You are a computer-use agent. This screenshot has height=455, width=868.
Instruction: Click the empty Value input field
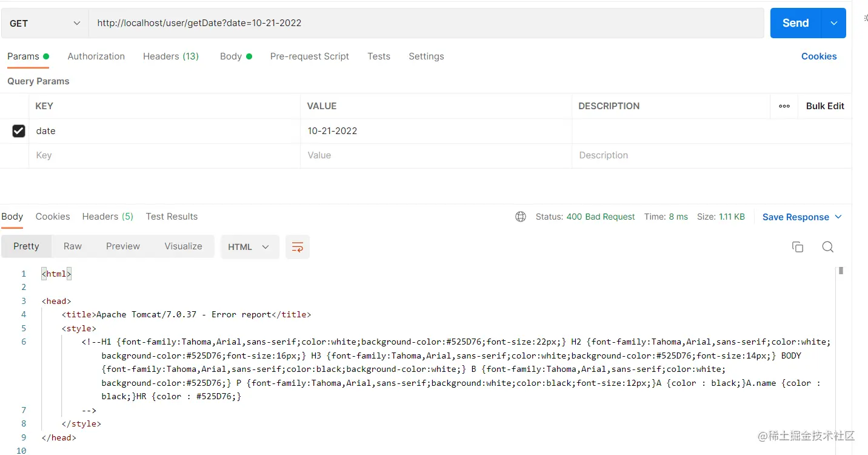click(436, 155)
